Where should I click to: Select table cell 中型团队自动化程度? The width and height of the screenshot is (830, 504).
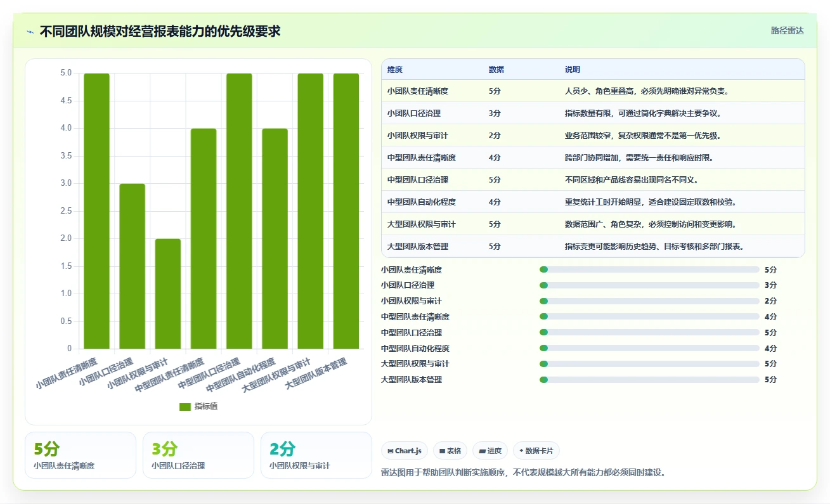click(422, 202)
